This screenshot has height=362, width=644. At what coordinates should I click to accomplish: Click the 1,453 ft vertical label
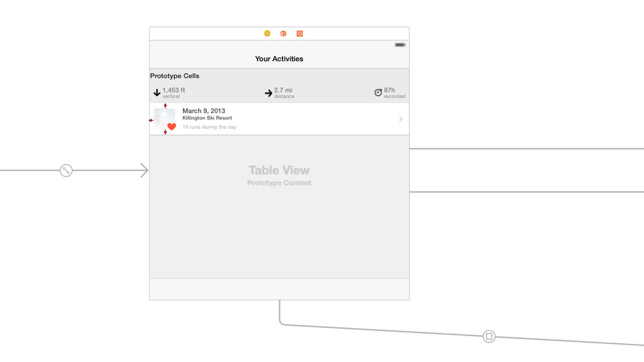[174, 93]
